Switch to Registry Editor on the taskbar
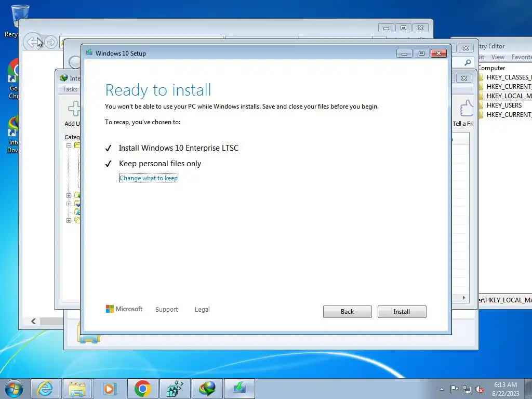The width and height of the screenshot is (532, 399). 175,389
